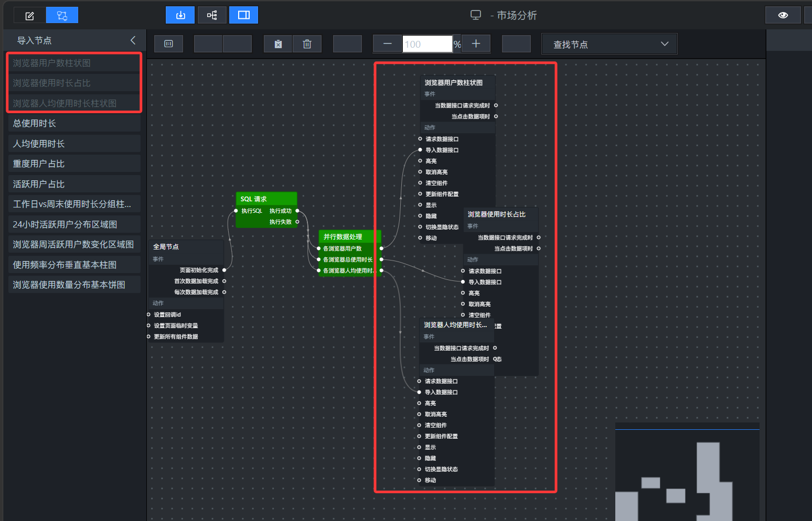Import the 总使用时长 node
This screenshot has height=521, width=812.
tap(74, 123)
